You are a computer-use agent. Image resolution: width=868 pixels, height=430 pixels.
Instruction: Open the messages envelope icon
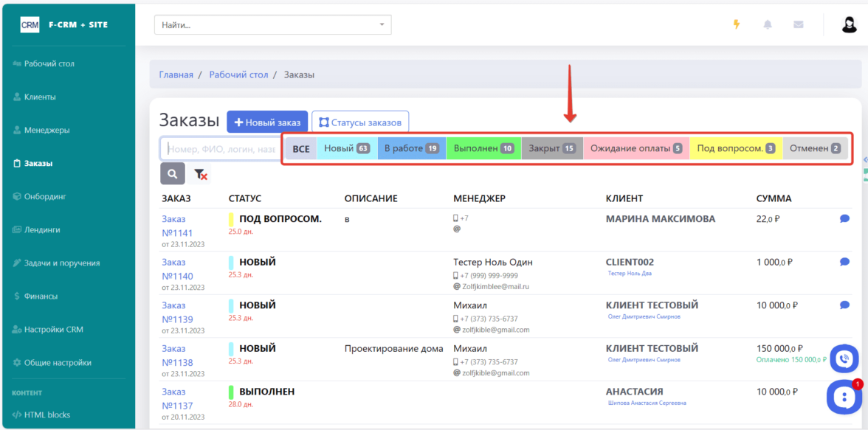[799, 25]
